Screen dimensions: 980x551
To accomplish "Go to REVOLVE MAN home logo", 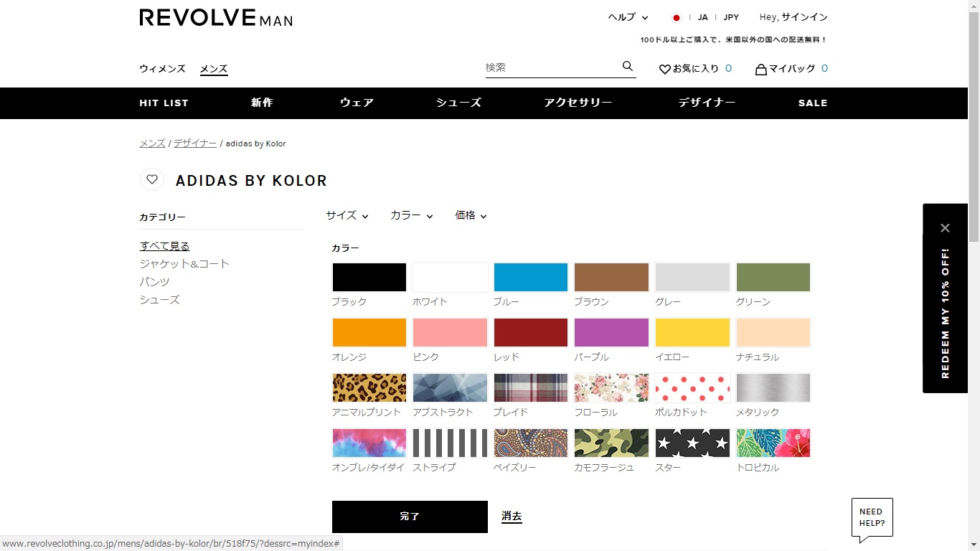I will [216, 18].
